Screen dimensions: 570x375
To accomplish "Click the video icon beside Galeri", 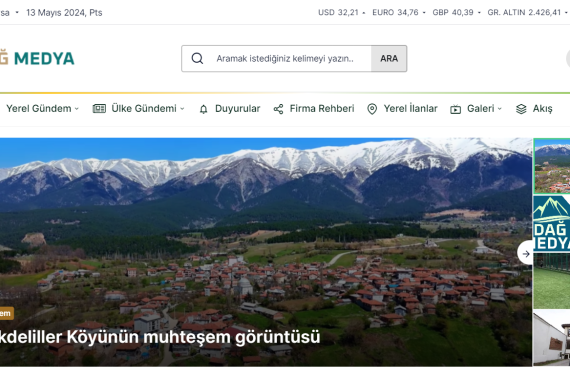I will click(455, 109).
